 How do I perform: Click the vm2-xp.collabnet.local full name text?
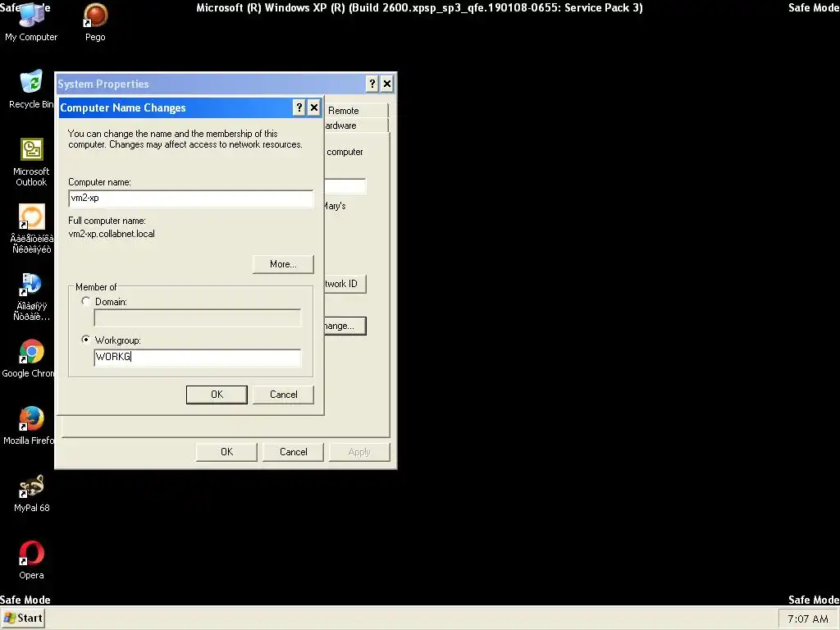click(x=112, y=234)
